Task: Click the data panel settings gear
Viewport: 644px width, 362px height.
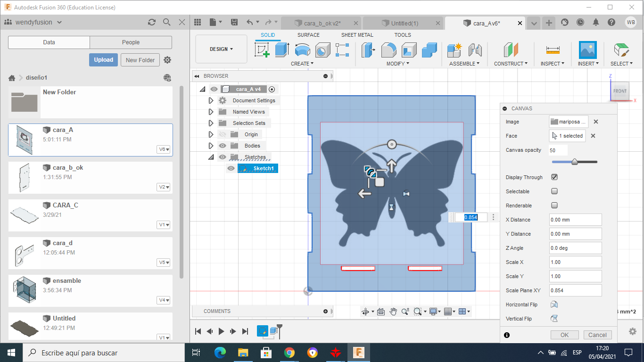Action: tap(167, 60)
